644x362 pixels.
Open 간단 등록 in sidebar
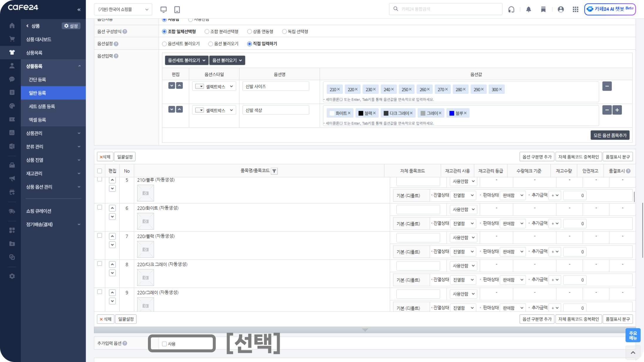(37, 79)
